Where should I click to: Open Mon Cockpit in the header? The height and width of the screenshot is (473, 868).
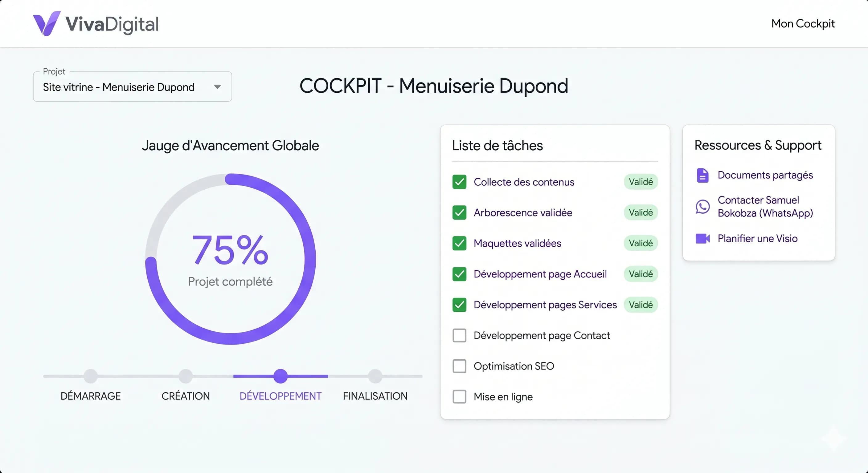pos(803,24)
